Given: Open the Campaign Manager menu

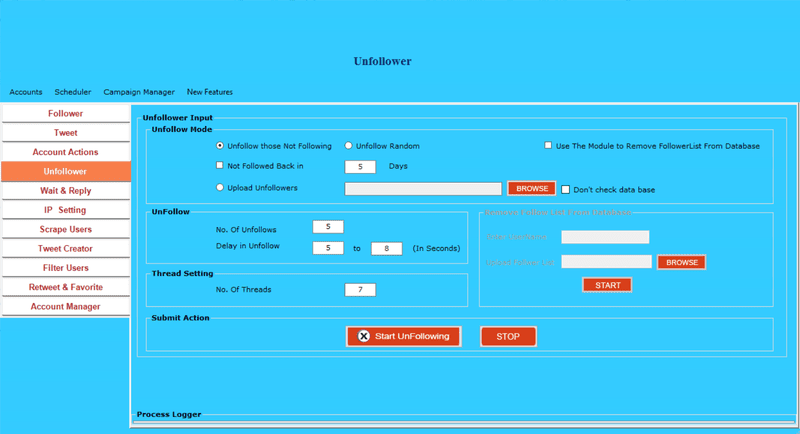Looking at the screenshot, I should coord(139,92).
